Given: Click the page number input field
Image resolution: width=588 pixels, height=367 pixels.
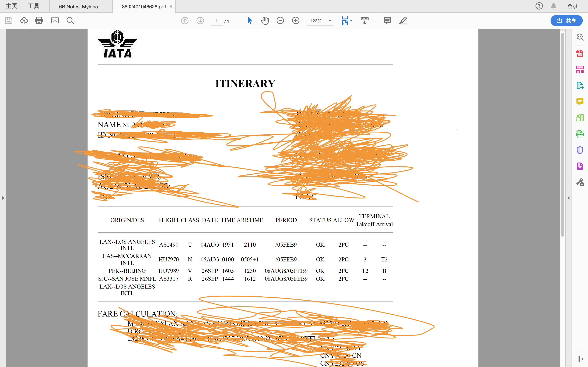Looking at the screenshot, I should [216, 21].
